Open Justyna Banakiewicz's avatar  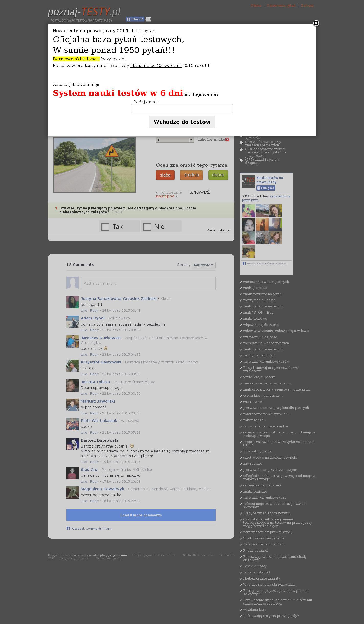73,302
